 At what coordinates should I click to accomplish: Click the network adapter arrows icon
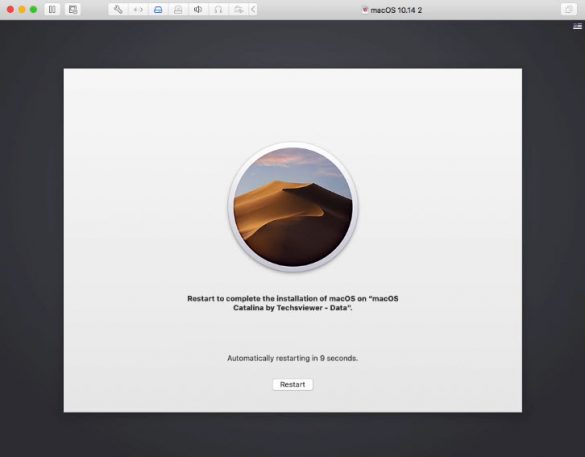click(x=138, y=9)
